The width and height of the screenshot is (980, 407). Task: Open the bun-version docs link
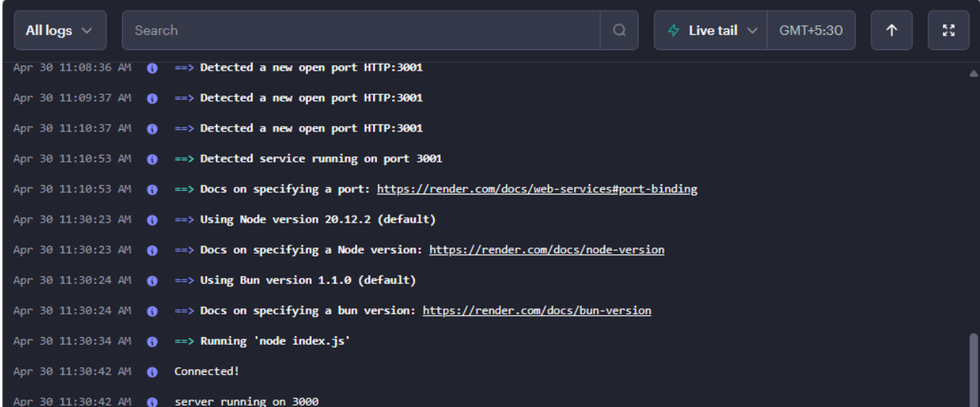[x=536, y=311]
